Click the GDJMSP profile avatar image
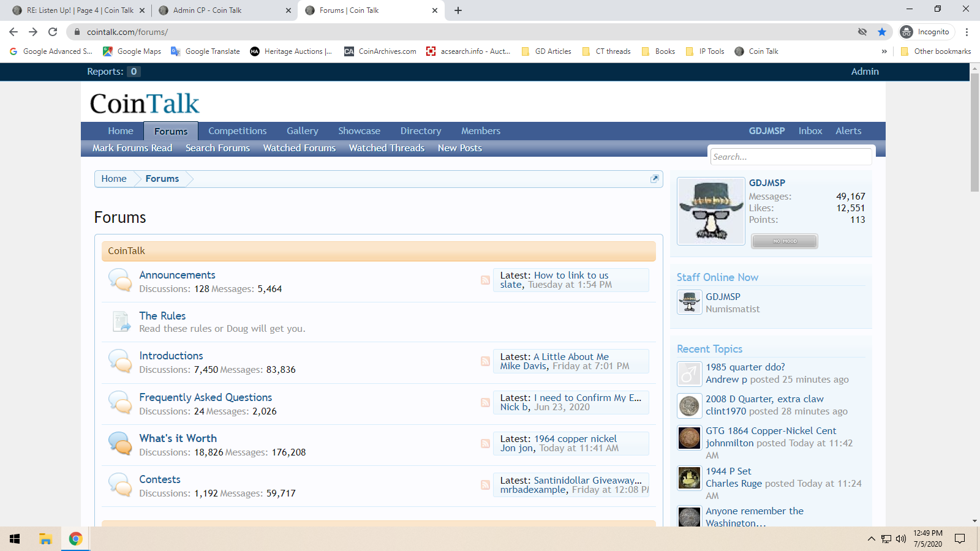Image resolution: width=980 pixels, height=551 pixels. (711, 211)
